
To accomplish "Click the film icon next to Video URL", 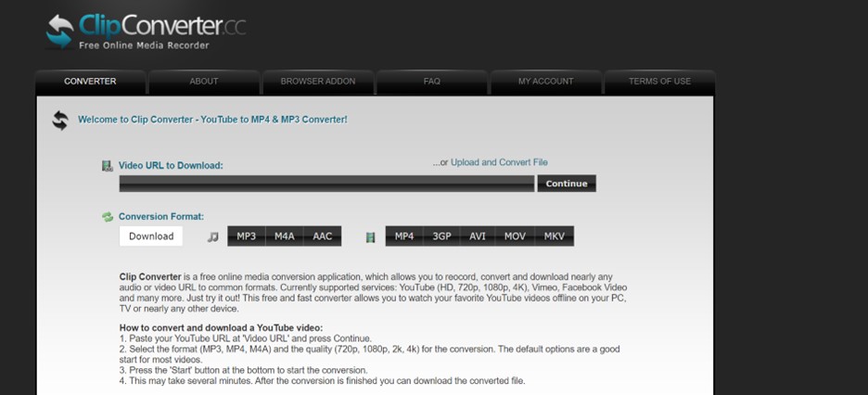I will point(108,165).
